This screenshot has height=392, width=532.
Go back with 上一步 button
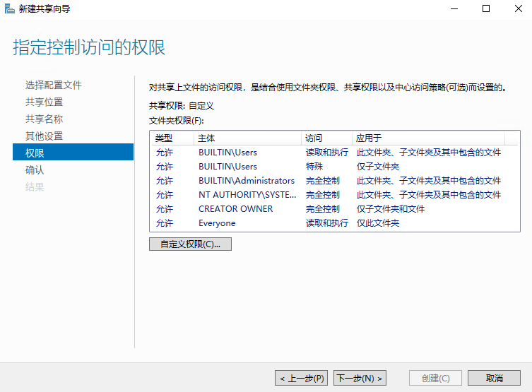pyautogui.click(x=301, y=378)
